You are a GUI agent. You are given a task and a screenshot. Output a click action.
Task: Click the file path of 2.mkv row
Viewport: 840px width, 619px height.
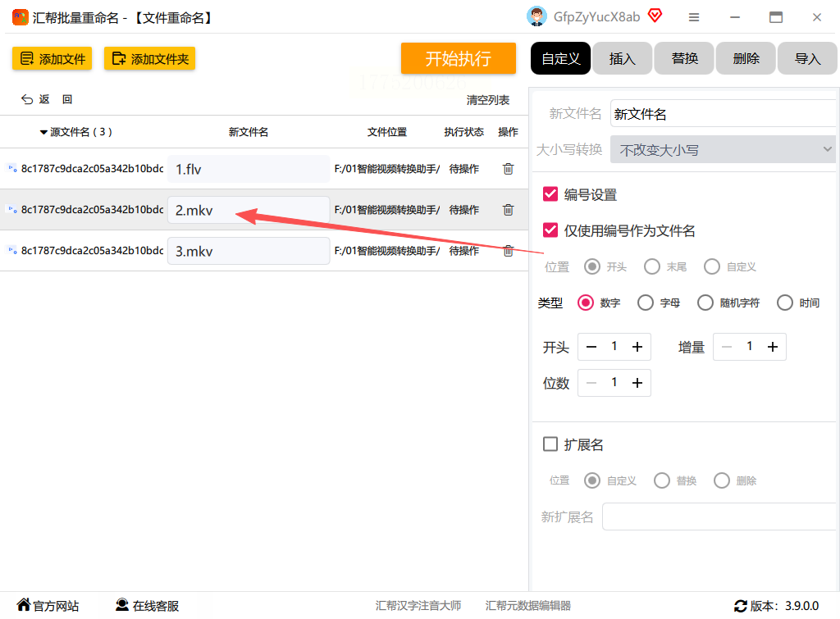coord(387,210)
